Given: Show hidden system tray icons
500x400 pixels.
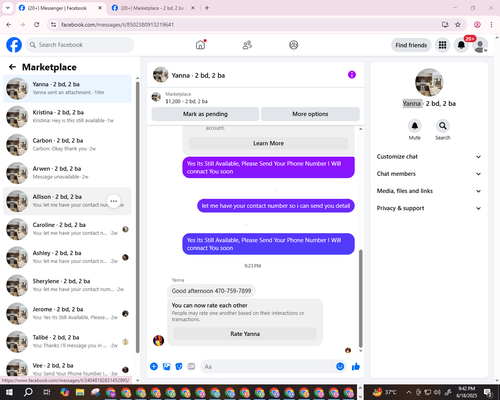Looking at the screenshot, I should (x=409, y=392).
